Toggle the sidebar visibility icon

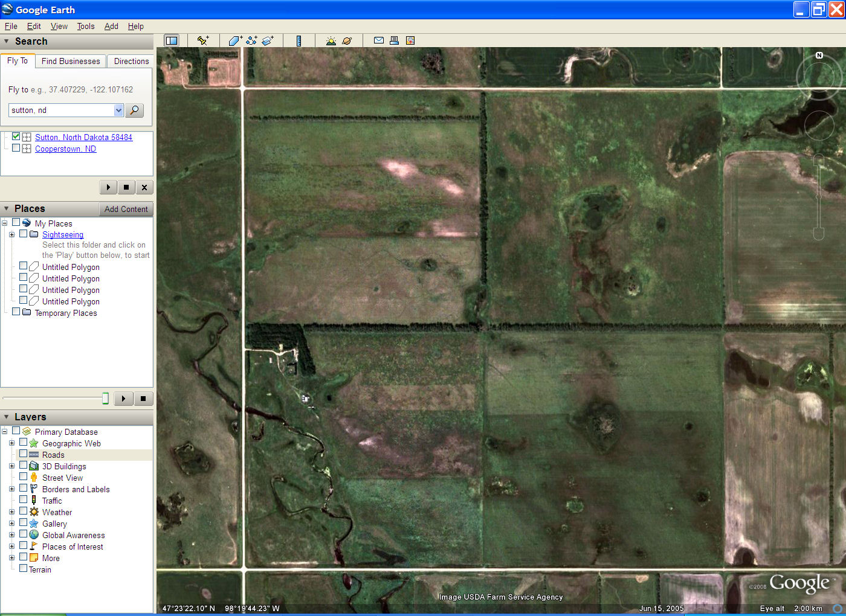[x=172, y=40]
